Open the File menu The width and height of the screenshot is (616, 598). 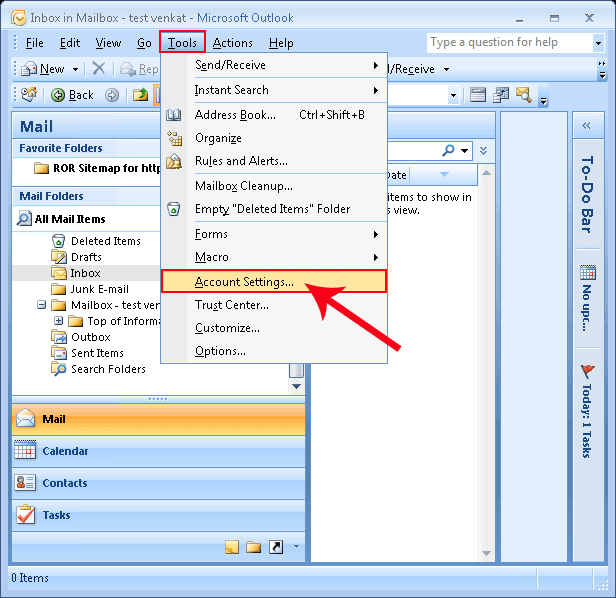(35, 43)
